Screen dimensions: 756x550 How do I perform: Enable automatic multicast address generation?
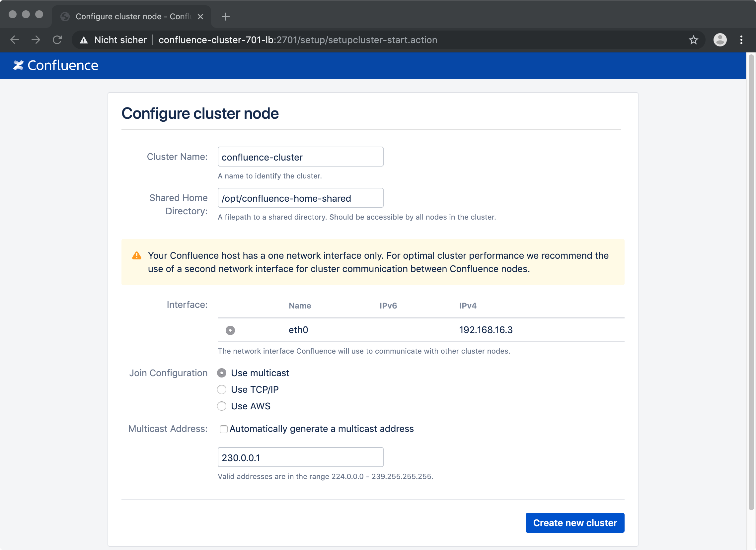[224, 429]
